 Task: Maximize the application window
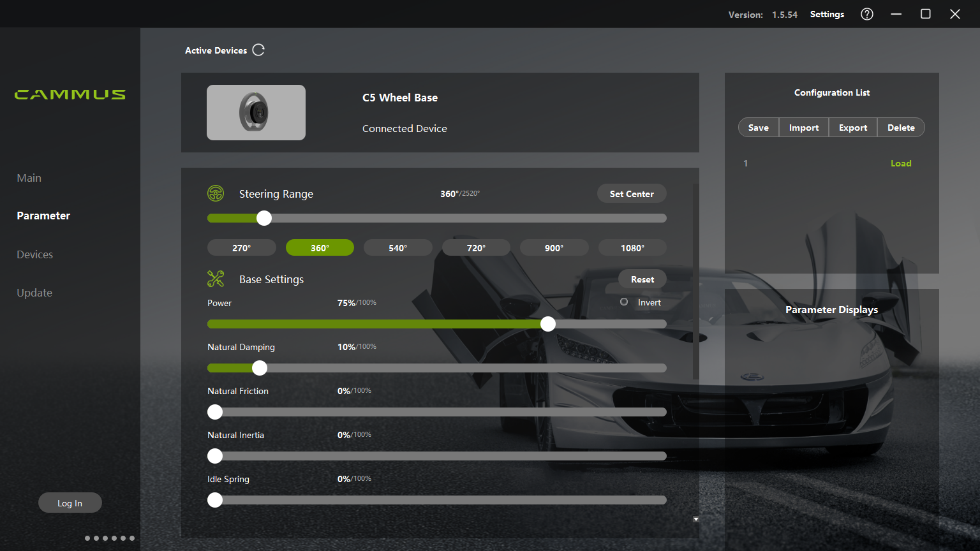point(926,14)
